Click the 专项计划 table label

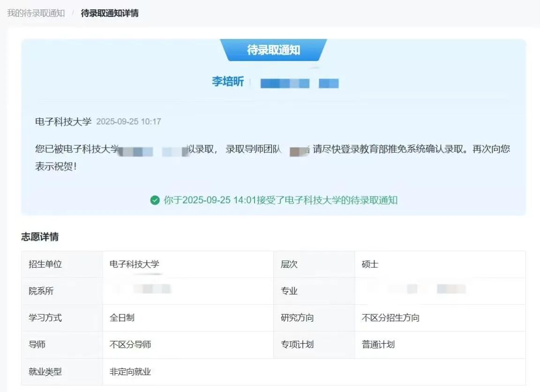point(297,345)
